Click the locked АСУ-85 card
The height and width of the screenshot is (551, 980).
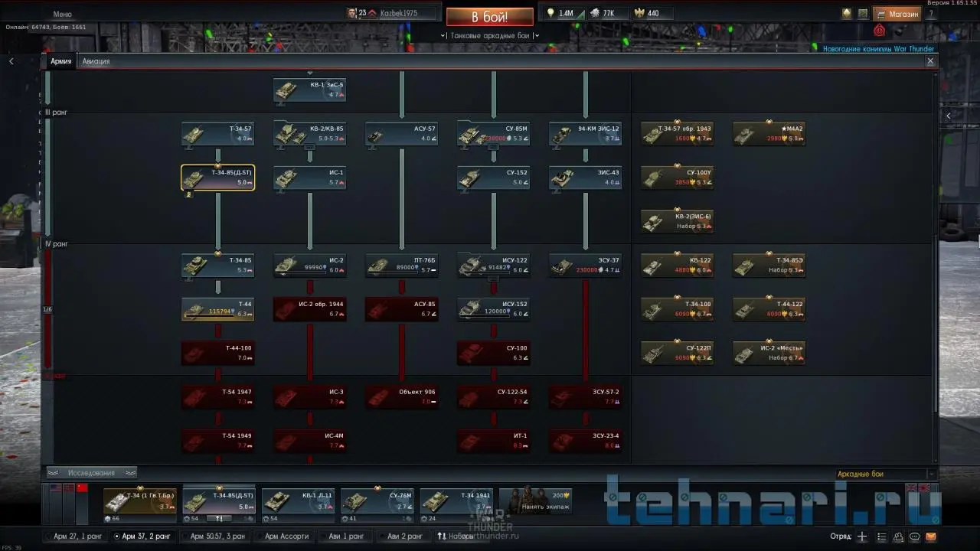[x=402, y=309]
